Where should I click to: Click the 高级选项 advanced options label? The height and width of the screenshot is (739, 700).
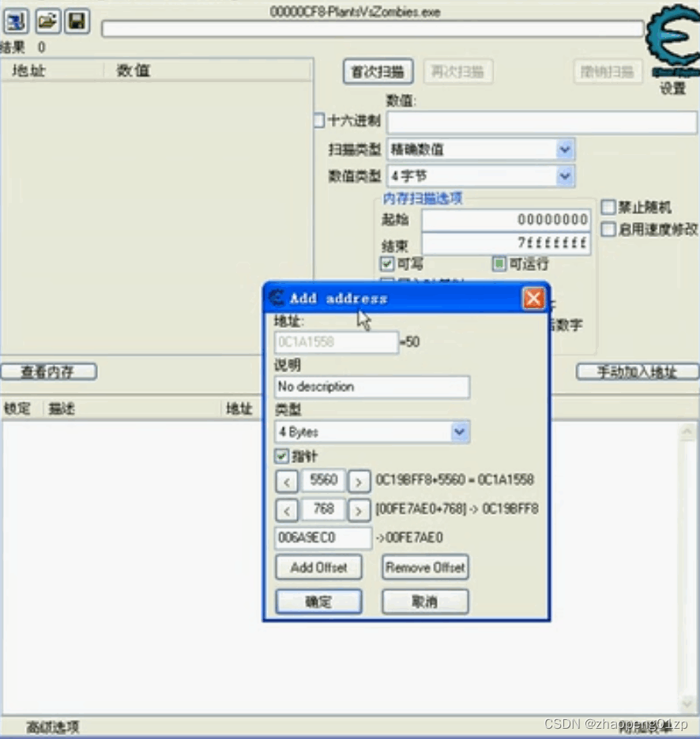pos(53,727)
